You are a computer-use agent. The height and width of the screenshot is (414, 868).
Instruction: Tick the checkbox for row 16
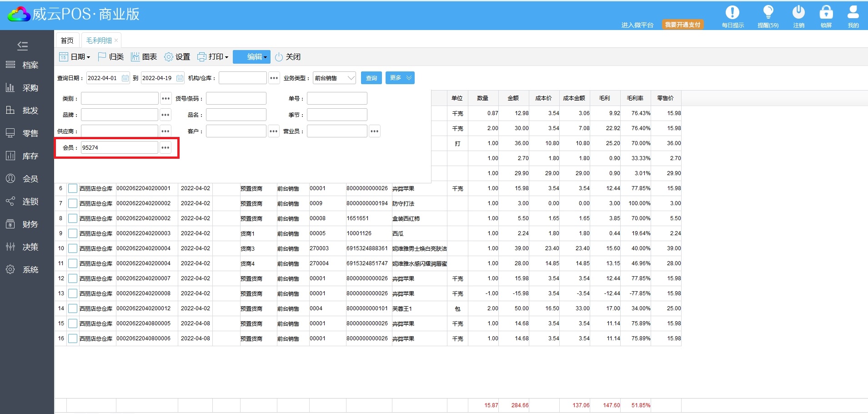(73, 338)
